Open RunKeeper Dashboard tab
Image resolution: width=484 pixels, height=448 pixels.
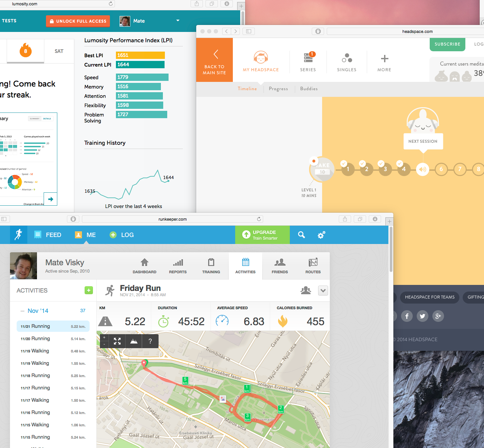click(145, 266)
